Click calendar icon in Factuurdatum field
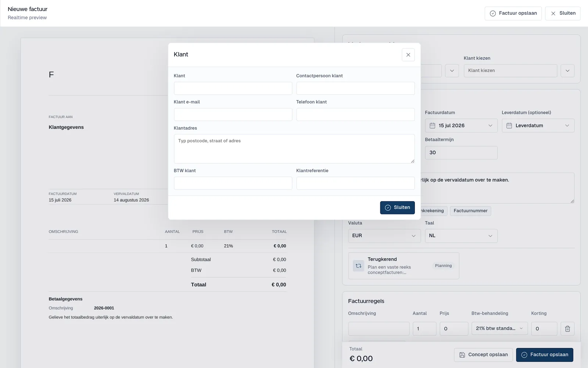The width and height of the screenshot is (588, 368). coord(432,125)
